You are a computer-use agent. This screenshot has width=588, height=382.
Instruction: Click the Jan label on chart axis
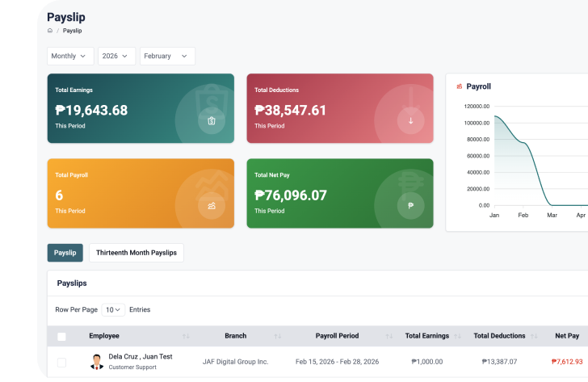coord(494,215)
